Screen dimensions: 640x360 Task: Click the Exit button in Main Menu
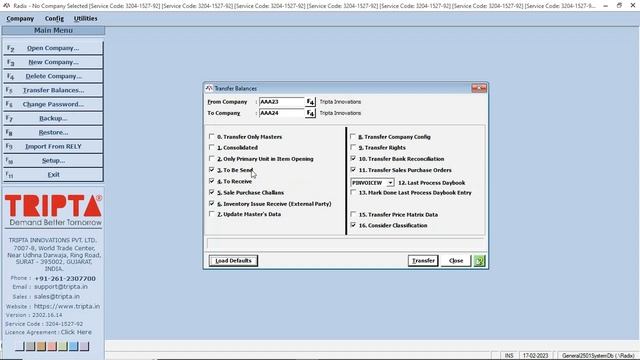click(x=53, y=175)
